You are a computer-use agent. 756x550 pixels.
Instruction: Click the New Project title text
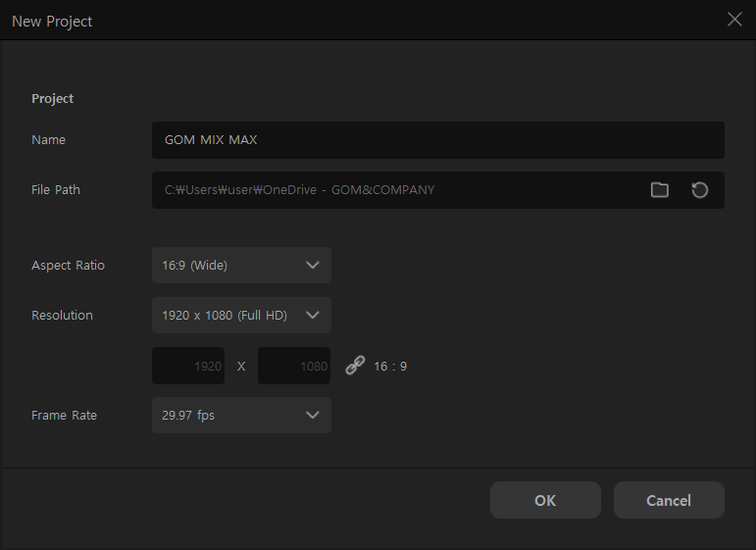tap(52, 21)
